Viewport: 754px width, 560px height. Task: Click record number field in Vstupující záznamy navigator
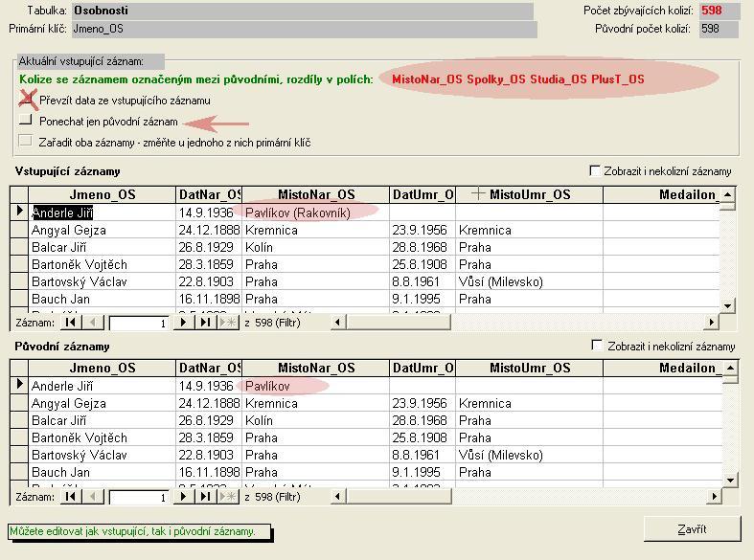(x=139, y=323)
